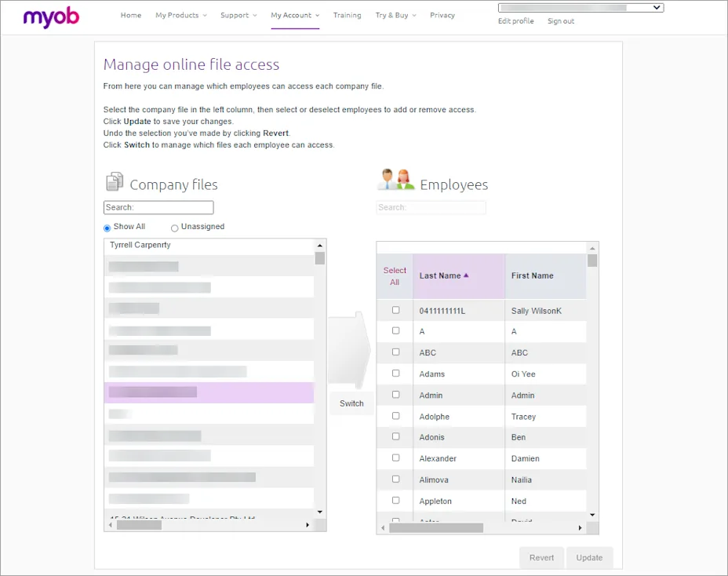Click company files scroll down arrow

click(x=320, y=512)
